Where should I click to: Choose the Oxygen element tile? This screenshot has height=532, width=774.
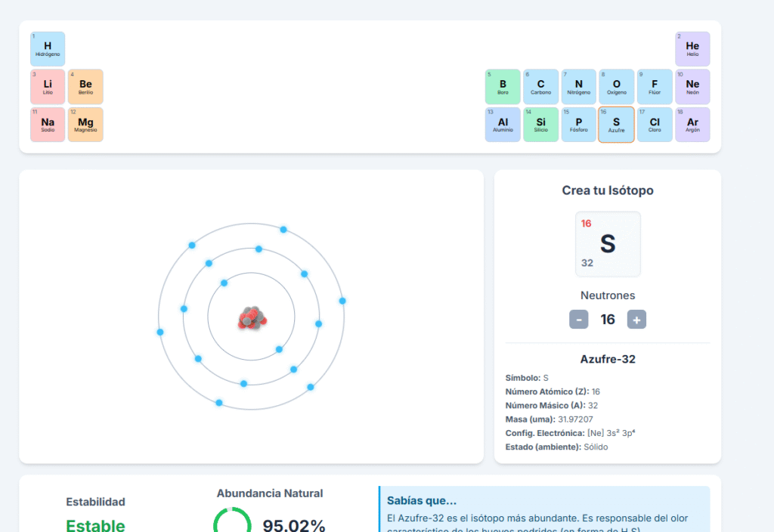617,87
